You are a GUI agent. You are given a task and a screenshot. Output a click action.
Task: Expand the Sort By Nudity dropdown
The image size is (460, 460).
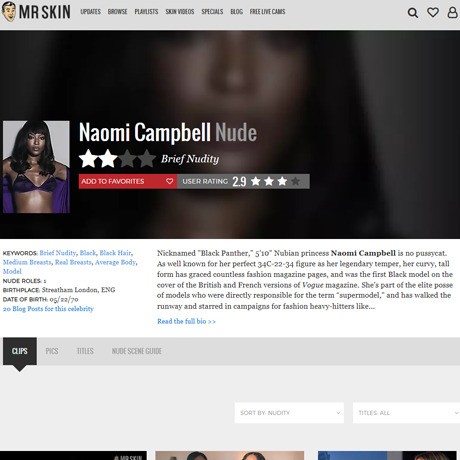coord(289,413)
